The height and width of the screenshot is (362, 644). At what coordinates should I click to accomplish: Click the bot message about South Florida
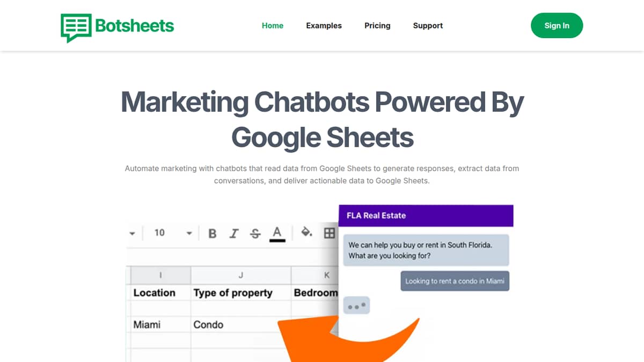(426, 250)
